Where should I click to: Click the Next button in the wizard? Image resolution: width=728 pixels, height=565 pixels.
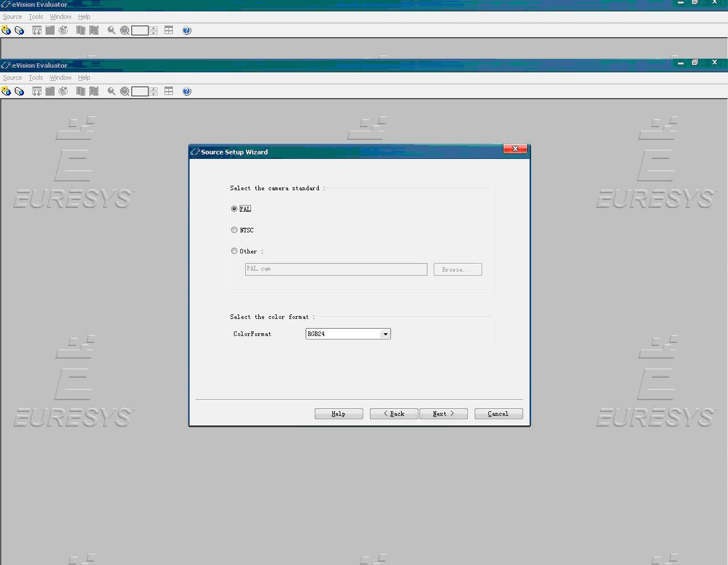(443, 414)
